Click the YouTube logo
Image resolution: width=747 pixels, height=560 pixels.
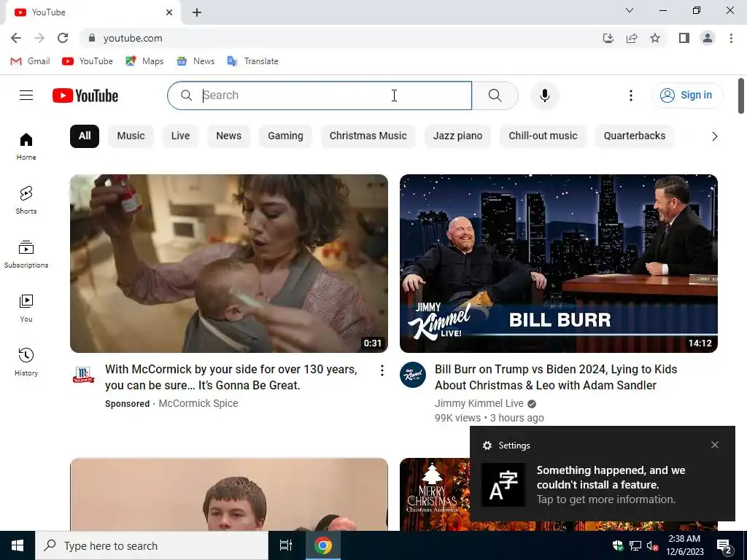(x=85, y=96)
